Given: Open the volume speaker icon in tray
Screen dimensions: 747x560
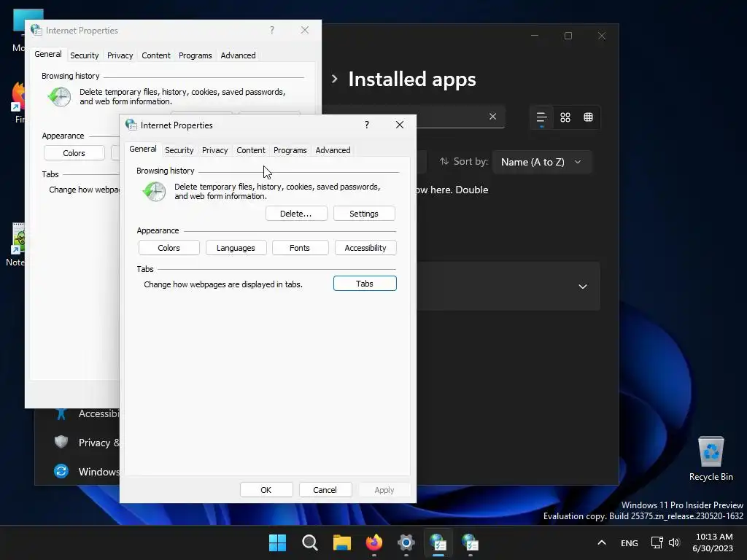Looking at the screenshot, I should (674, 542).
